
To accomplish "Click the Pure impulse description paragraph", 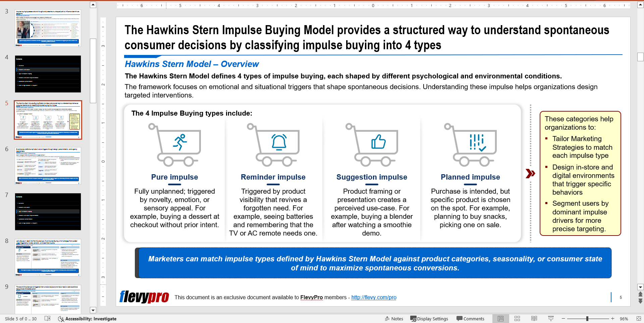I will [174, 208].
